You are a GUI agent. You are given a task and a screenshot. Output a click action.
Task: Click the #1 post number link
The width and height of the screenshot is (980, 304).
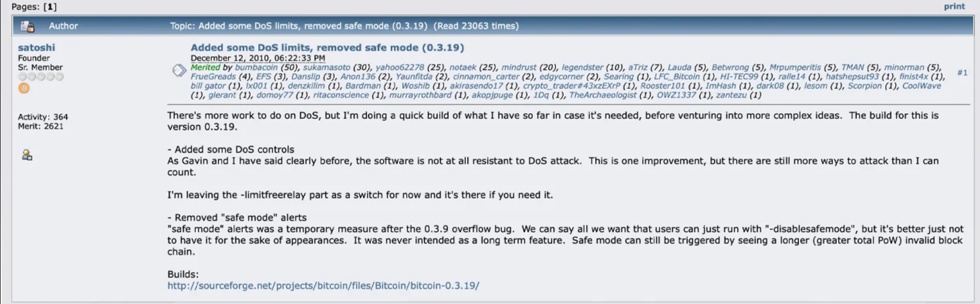pyautogui.click(x=962, y=72)
